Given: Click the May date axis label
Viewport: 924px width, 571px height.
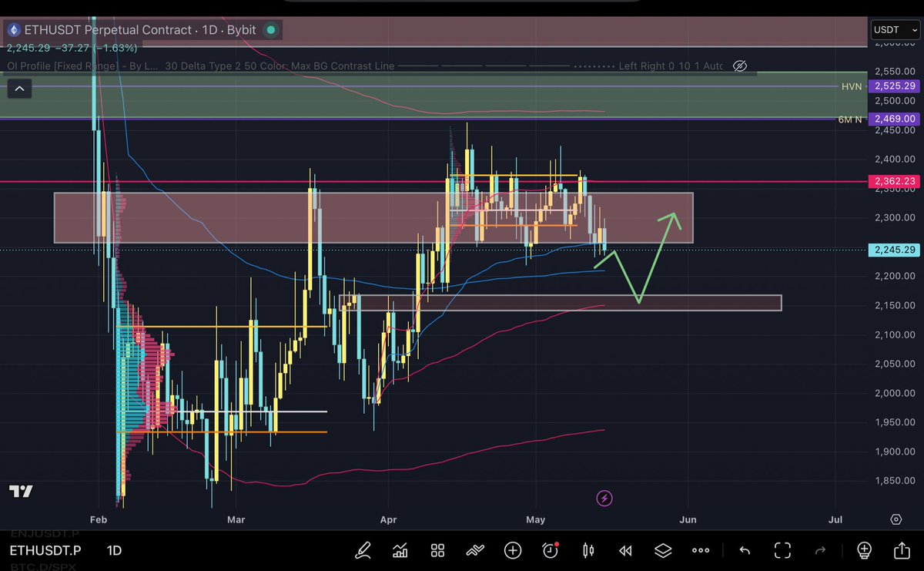Looking at the screenshot, I should 536,519.
